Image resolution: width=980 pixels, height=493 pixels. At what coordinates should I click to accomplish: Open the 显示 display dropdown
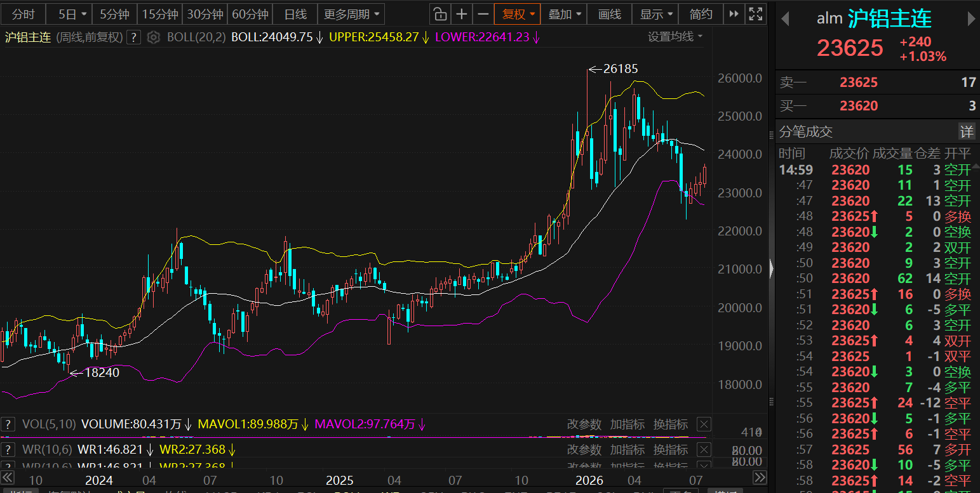click(655, 14)
